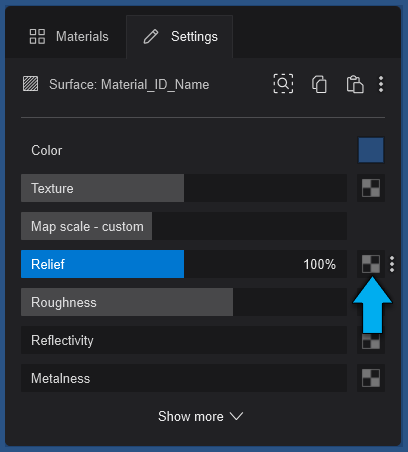408x452 pixels.
Task: Click the Reflectivity map checker icon
Action: [x=371, y=341]
